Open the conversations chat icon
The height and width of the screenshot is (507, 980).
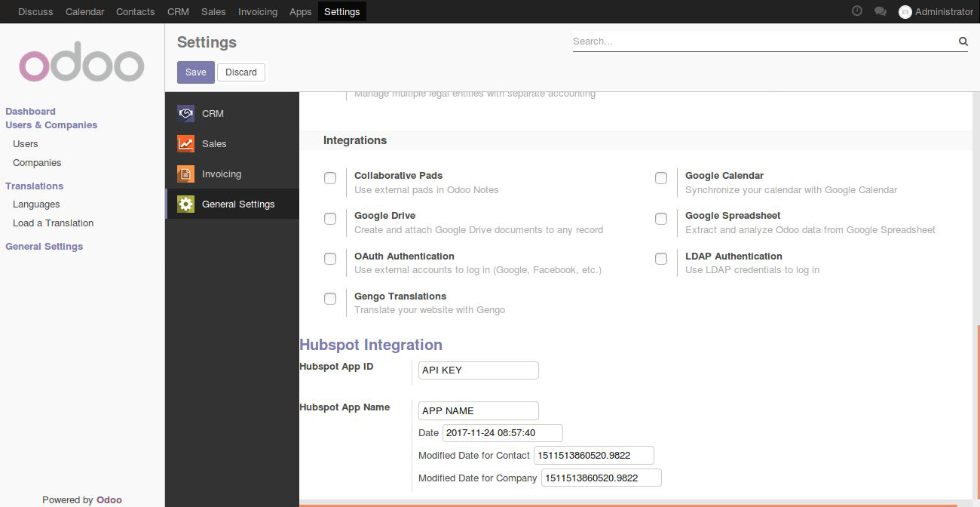coord(880,11)
